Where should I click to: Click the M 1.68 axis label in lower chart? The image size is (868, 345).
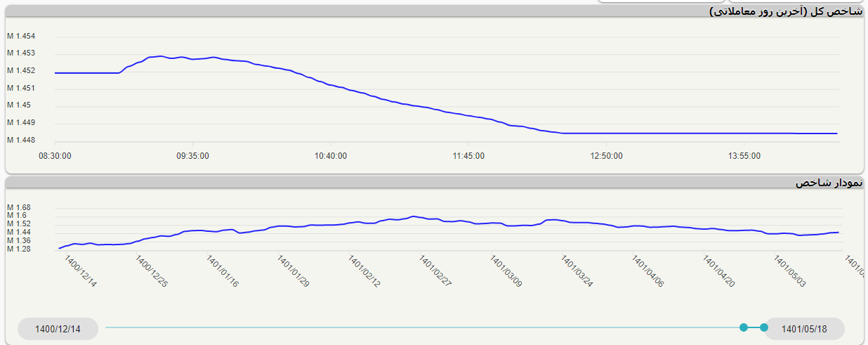[x=19, y=207]
